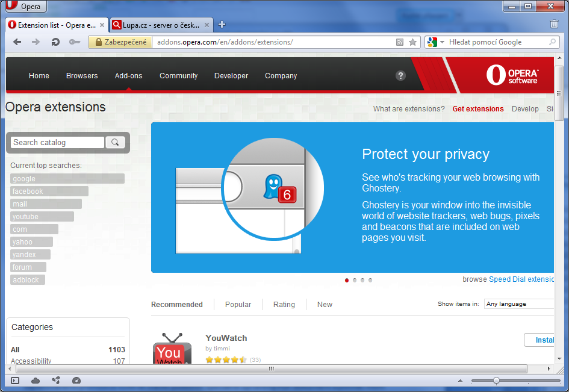Click the Search catalog input field

coord(57,142)
